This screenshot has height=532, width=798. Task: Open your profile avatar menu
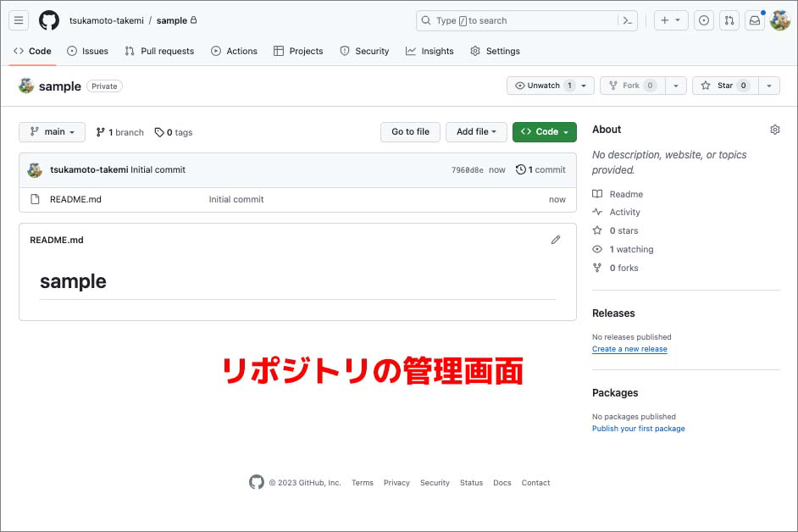click(x=780, y=20)
